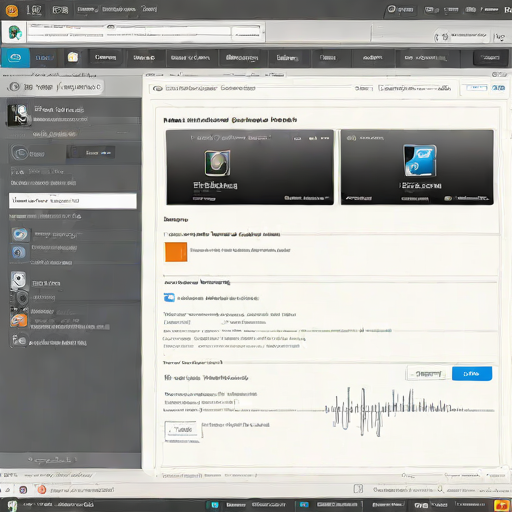
Task: Open the yellow folder icon in navigation bar
Action: click(x=73, y=57)
